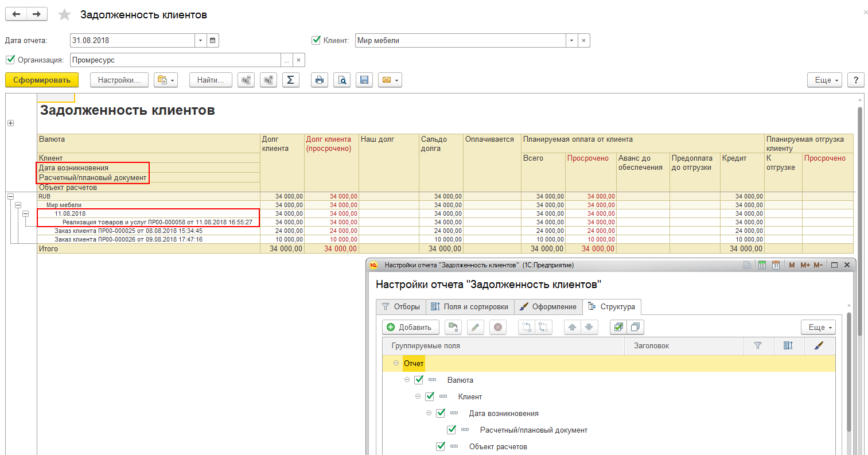Open calendar picker for report date
This screenshot has width=868, height=455.
(x=212, y=41)
